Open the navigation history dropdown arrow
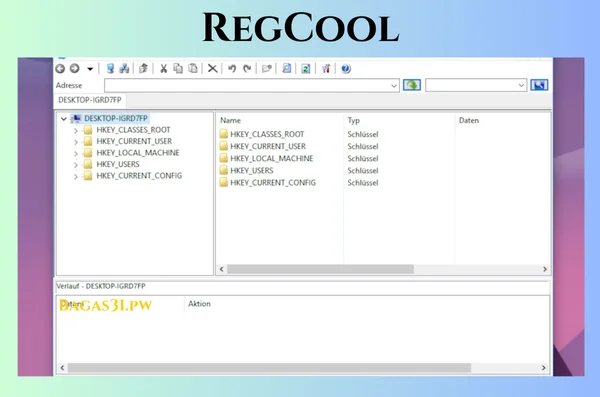Viewport: 600px width, 397px height. click(90, 69)
